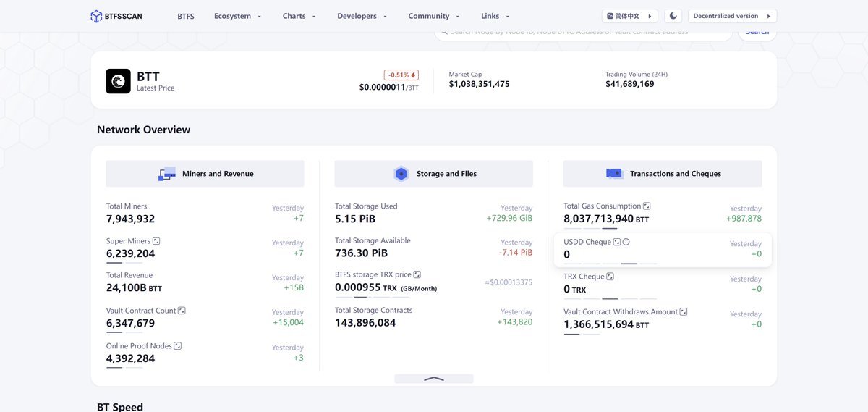Click the red -7.14 PiB change value

516,252
